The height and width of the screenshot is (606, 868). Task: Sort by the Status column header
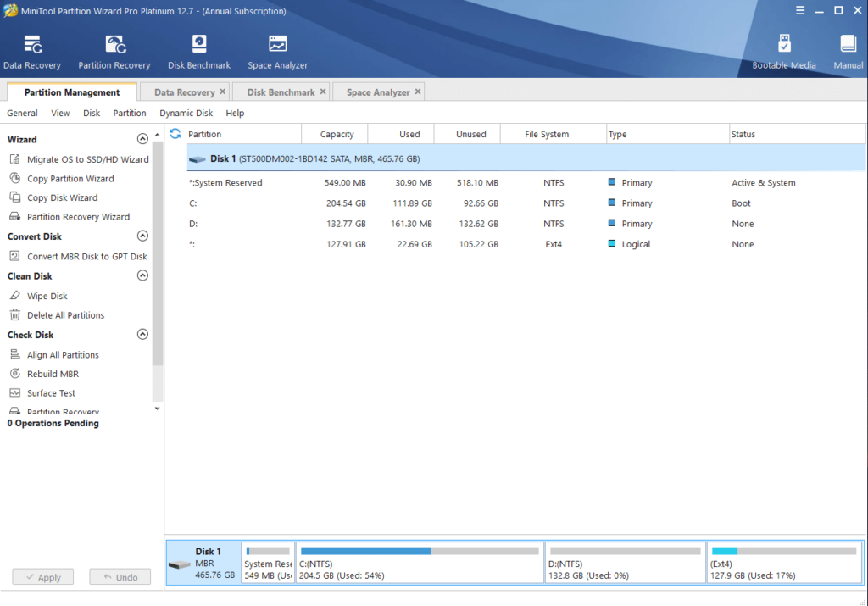pyautogui.click(x=797, y=134)
